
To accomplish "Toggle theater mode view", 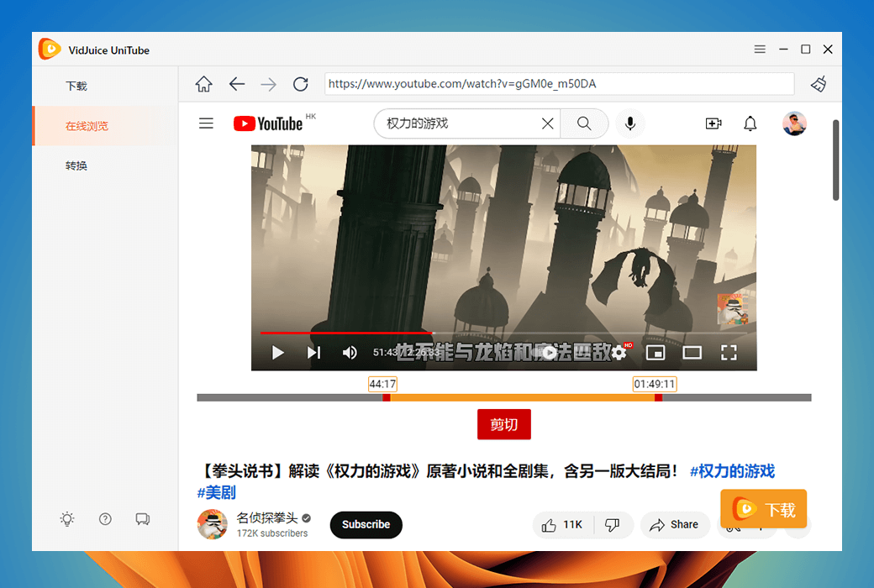I will point(692,352).
